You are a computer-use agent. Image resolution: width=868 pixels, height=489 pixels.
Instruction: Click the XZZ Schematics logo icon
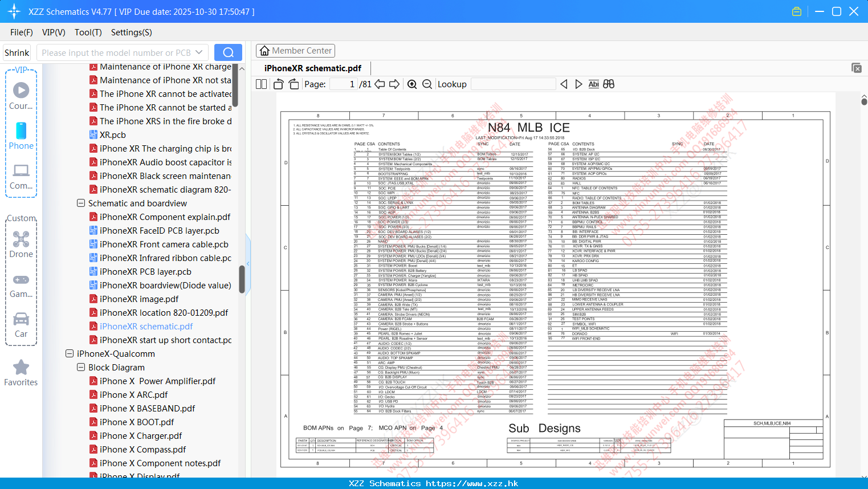14,11
